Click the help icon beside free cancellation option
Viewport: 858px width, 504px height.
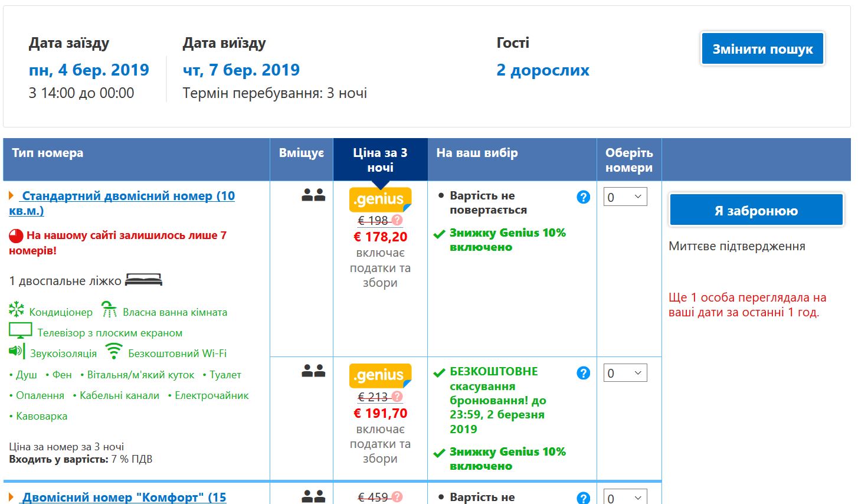pos(583,373)
